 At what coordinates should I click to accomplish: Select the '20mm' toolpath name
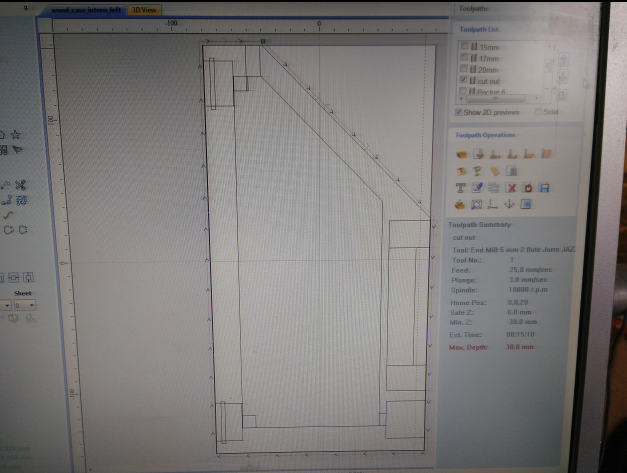pos(488,70)
